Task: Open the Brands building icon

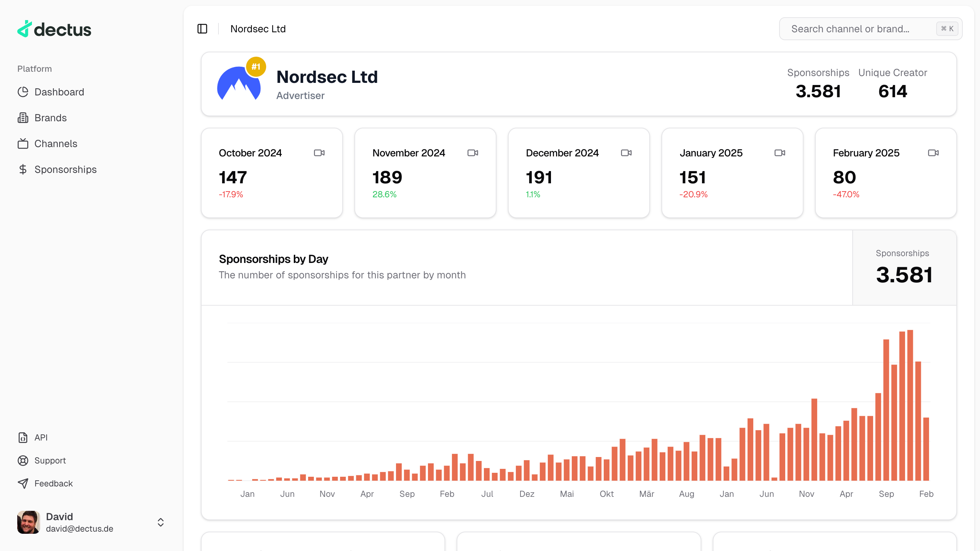Action: [23, 118]
